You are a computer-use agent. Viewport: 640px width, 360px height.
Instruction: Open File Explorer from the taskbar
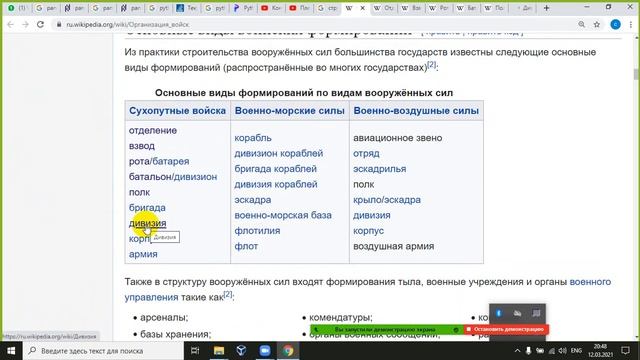pos(219,351)
